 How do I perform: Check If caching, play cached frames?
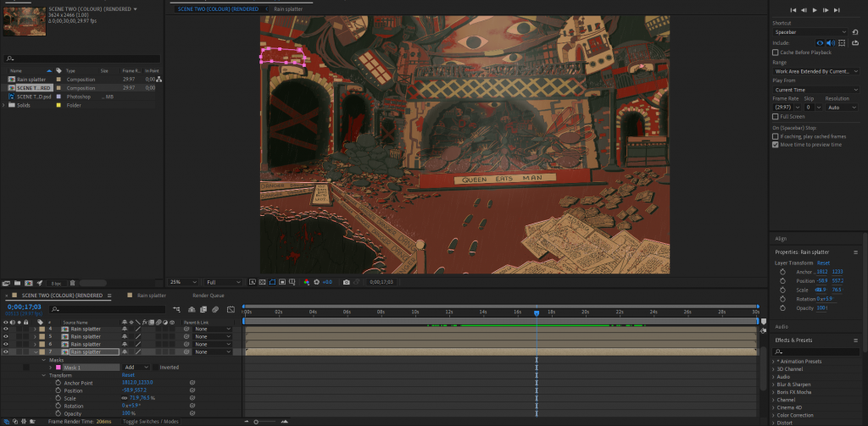click(x=775, y=136)
